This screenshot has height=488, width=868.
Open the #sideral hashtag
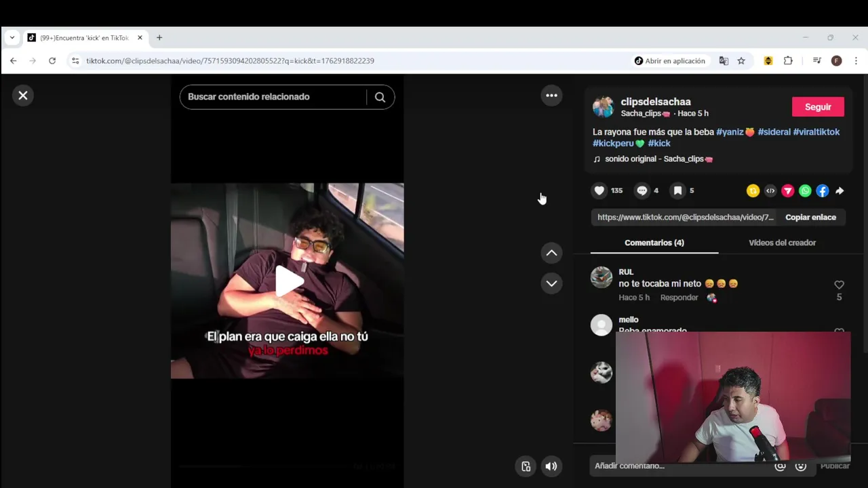pos(774,132)
